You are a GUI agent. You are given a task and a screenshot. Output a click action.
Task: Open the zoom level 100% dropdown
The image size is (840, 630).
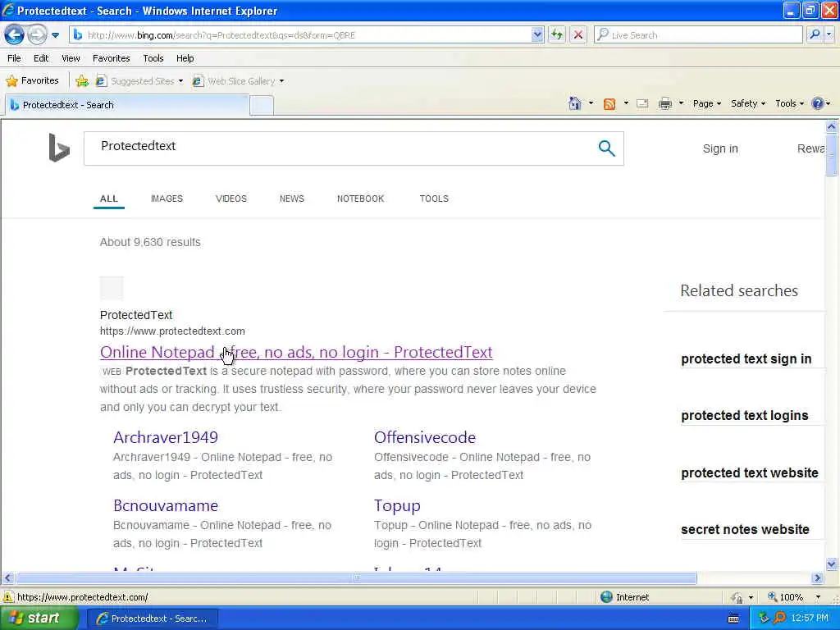818,597
